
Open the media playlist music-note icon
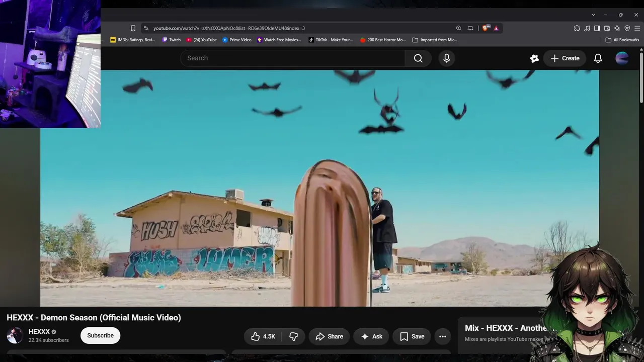coord(587,28)
